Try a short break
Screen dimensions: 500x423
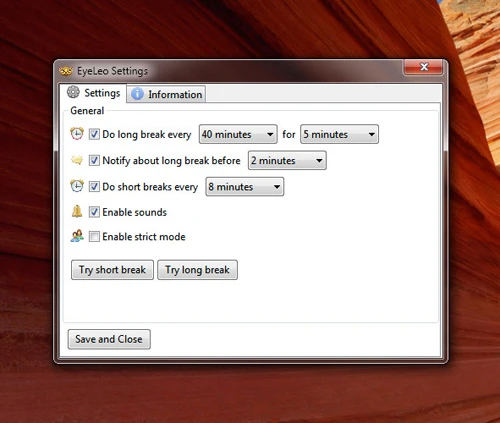click(112, 270)
